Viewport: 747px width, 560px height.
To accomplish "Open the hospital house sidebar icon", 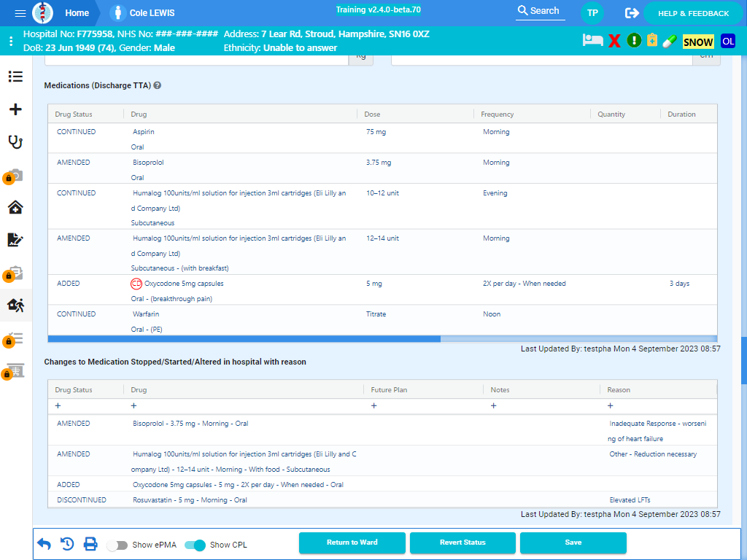I will pos(15,208).
